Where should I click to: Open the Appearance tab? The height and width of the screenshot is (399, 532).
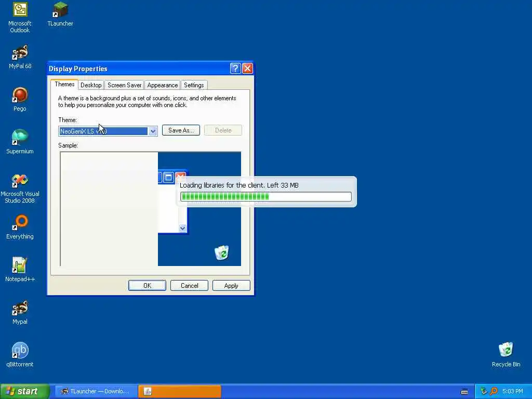point(162,85)
